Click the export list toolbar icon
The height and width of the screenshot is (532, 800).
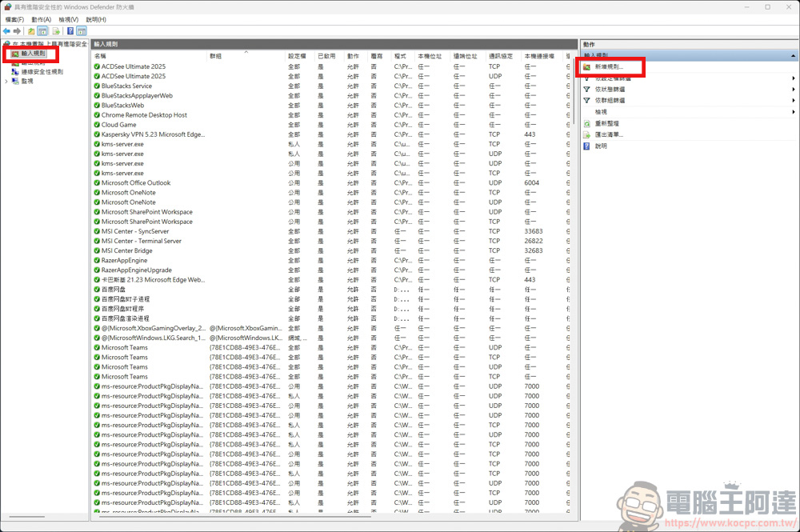(x=55, y=31)
